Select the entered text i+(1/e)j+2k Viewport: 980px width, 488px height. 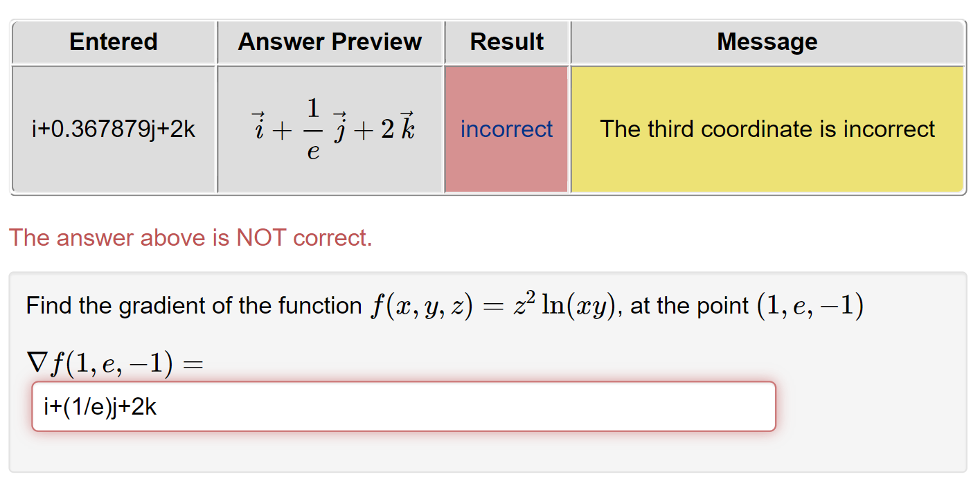99,407
